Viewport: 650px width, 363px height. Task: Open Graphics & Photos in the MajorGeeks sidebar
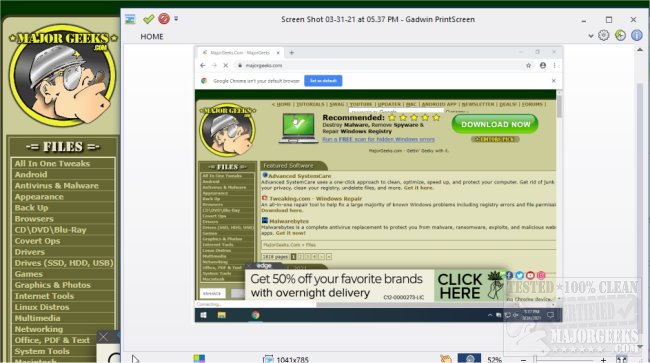click(52, 285)
